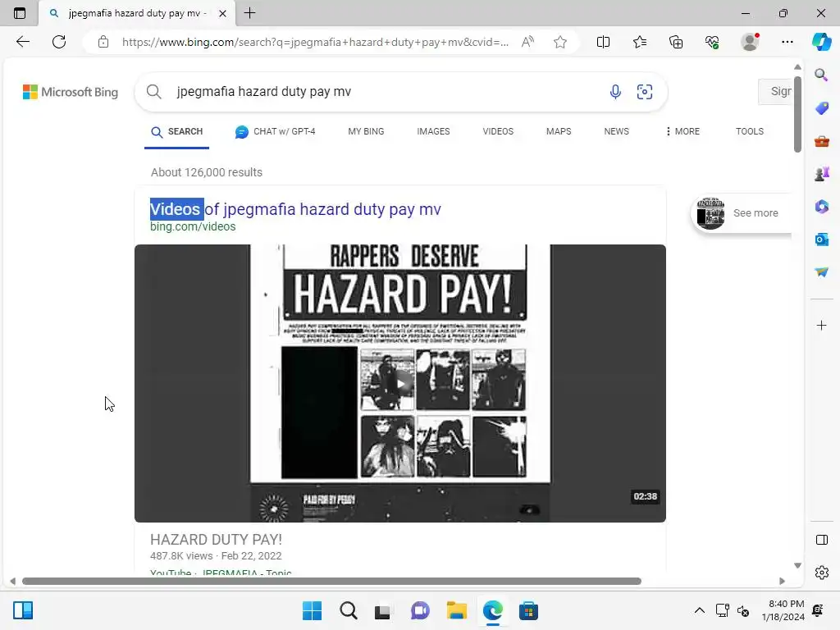Open CHAT w/ GPT-4 tab
The width and height of the screenshot is (840, 630).
[x=276, y=132]
